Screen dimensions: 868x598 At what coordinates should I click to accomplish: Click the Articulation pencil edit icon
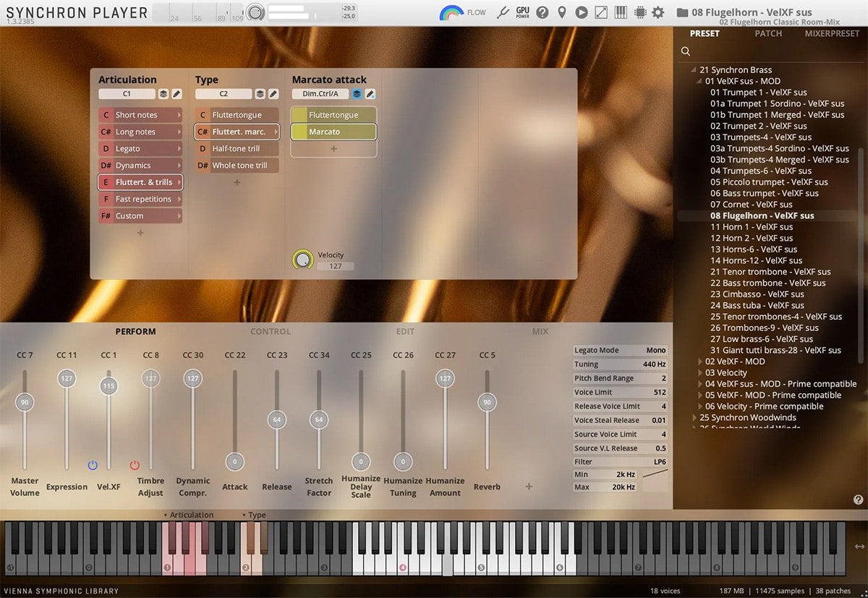point(176,94)
